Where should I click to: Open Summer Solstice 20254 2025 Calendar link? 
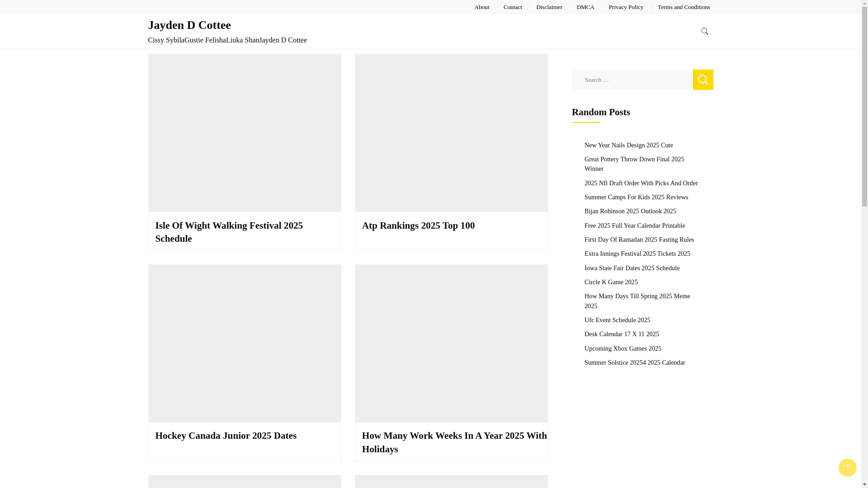(634, 362)
